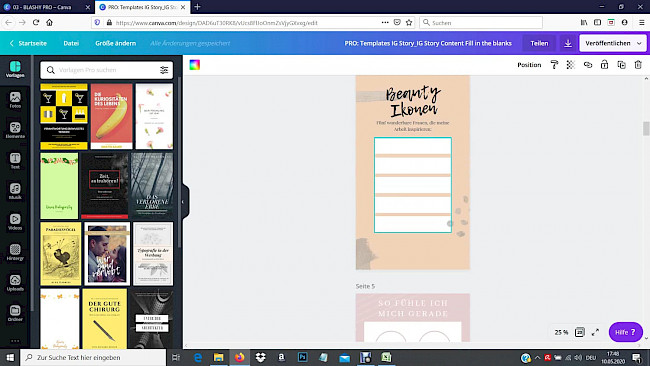This screenshot has width=650, height=366.
Task: Open Photoshop from the taskbar
Action: [303, 357]
